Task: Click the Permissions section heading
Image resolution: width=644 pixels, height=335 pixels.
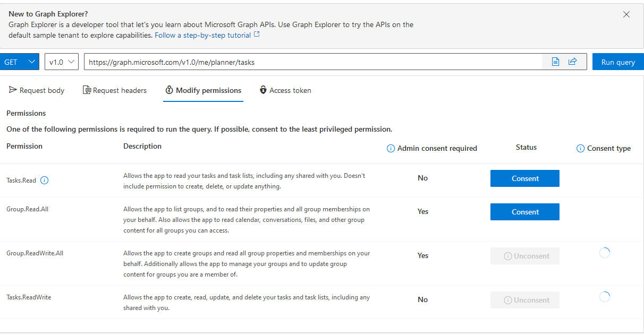Action: coord(26,113)
